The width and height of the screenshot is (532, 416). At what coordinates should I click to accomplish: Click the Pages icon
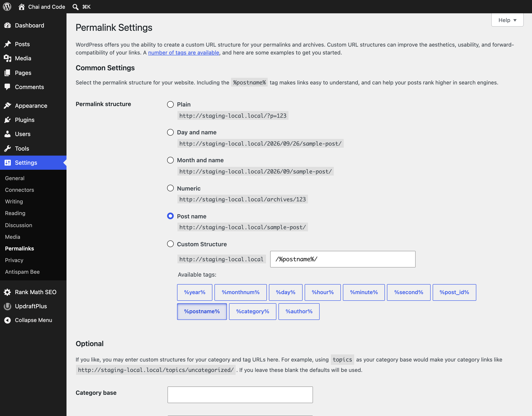click(x=7, y=73)
